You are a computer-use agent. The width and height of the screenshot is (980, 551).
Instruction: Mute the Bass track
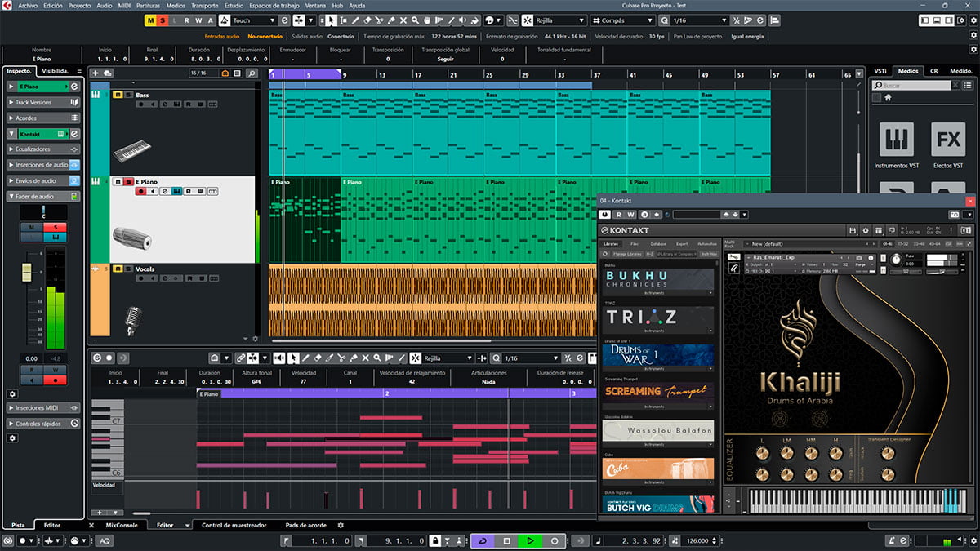(x=118, y=95)
